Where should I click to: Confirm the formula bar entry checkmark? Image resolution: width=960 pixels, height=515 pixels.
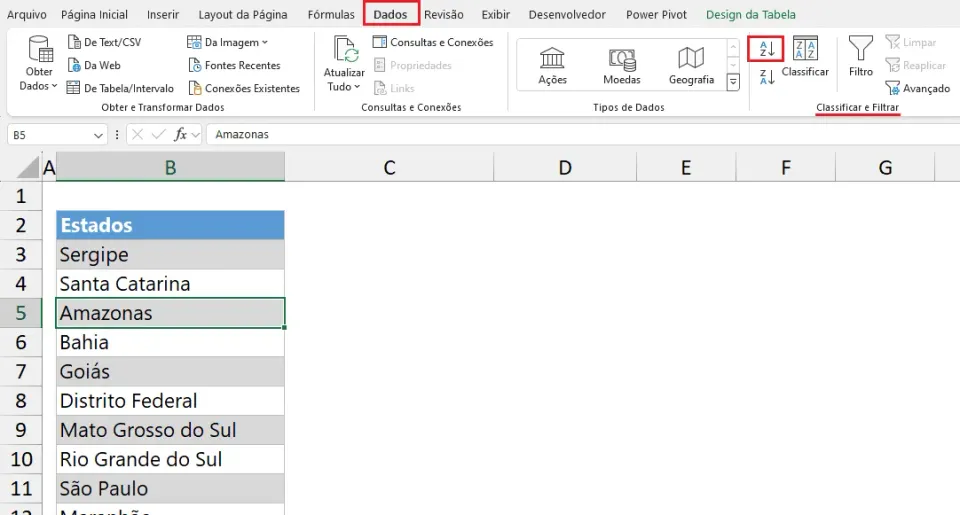[x=158, y=134]
